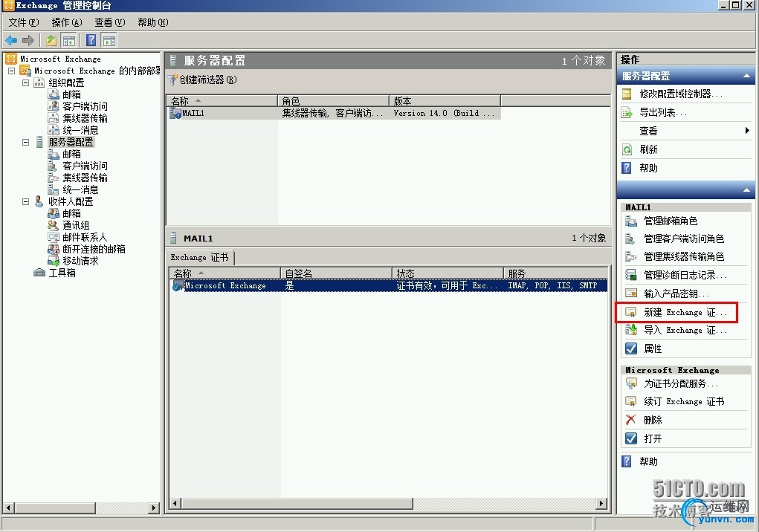Image resolution: width=759 pixels, height=532 pixels.
Task: Click the Up one level toolbar icon
Action: [51, 41]
